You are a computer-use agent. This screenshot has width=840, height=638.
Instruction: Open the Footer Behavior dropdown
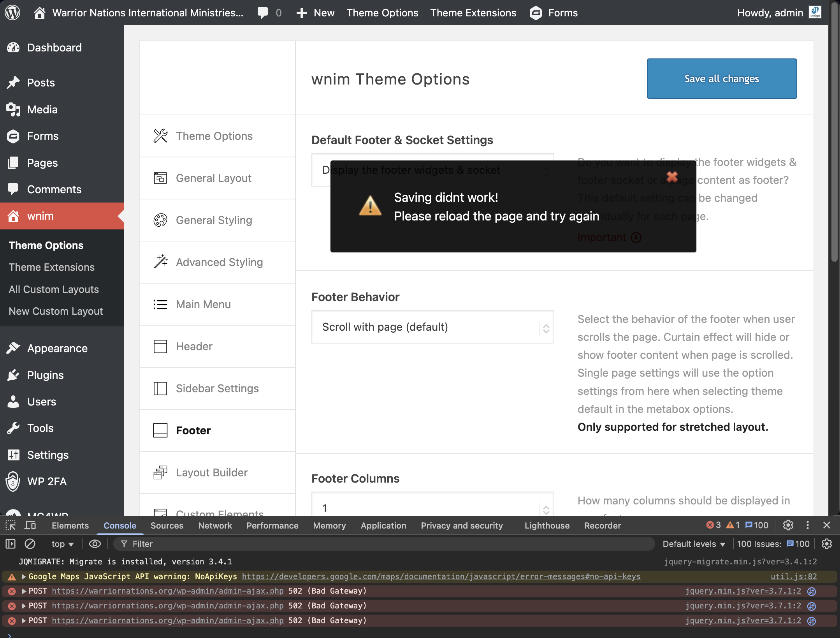(x=432, y=327)
